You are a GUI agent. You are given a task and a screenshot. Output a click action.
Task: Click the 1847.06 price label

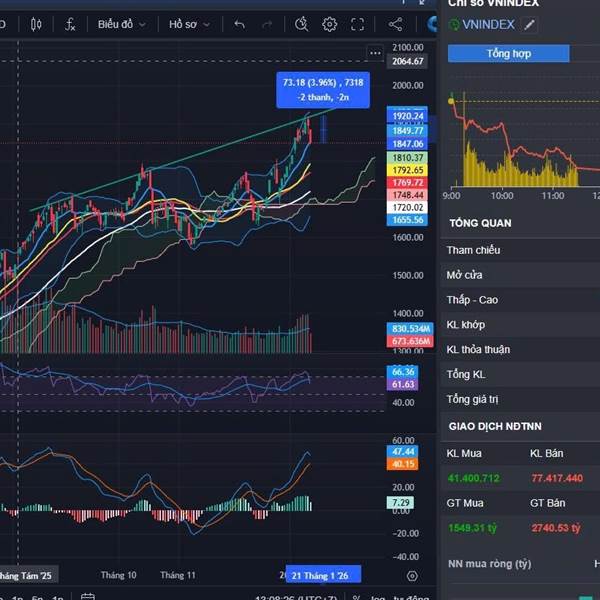(x=408, y=144)
